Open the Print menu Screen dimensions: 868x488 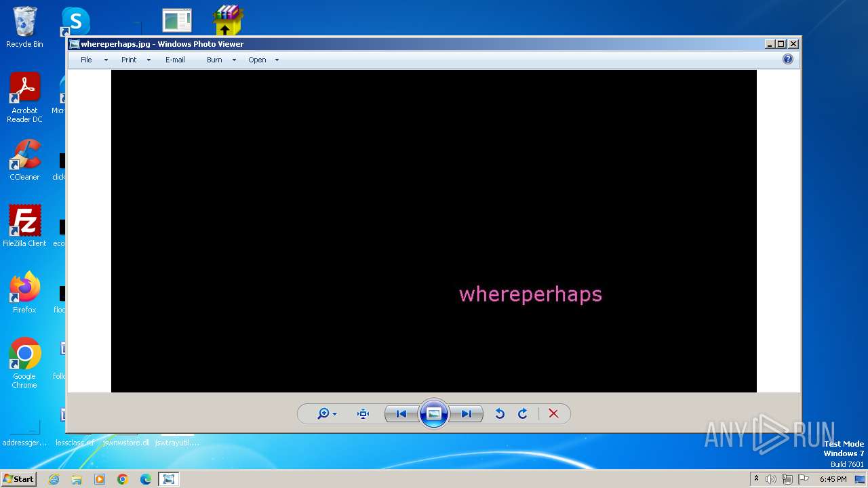(x=129, y=60)
